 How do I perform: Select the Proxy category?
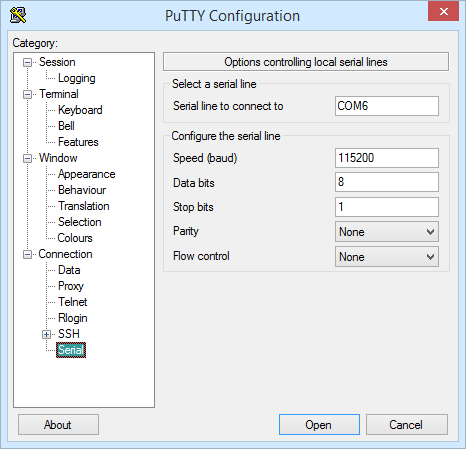(x=71, y=286)
